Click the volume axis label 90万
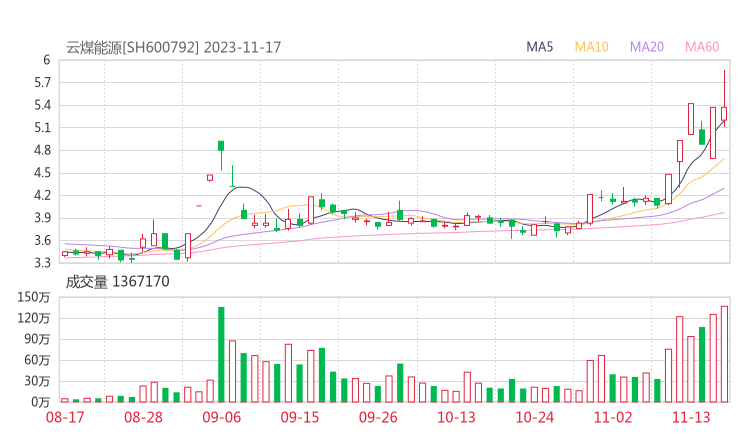 tap(37, 339)
